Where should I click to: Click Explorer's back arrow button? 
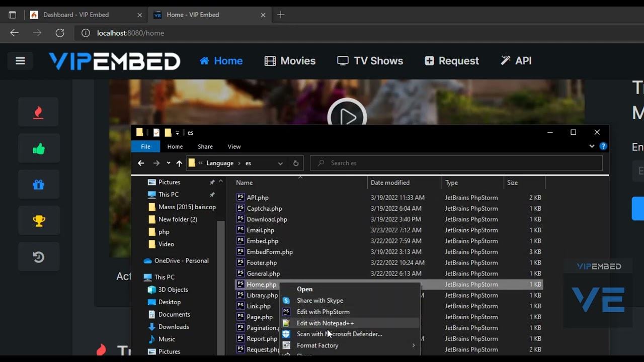click(x=141, y=163)
